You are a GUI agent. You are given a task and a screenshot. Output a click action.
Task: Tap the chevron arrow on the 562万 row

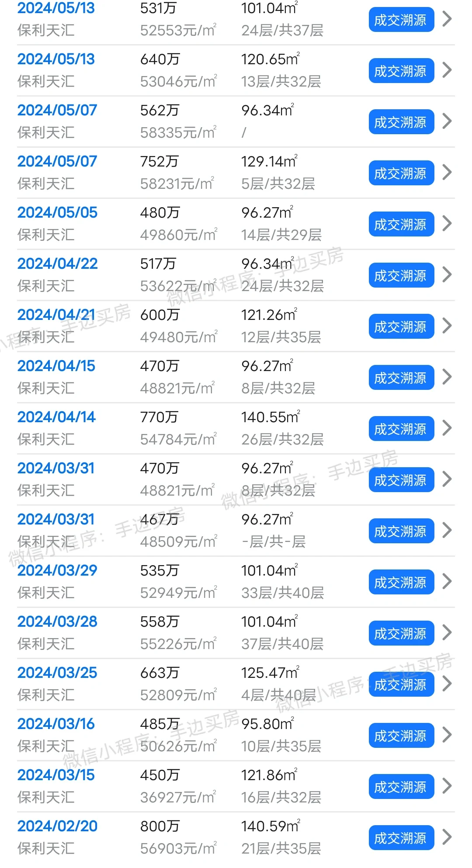pyautogui.click(x=447, y=121)
